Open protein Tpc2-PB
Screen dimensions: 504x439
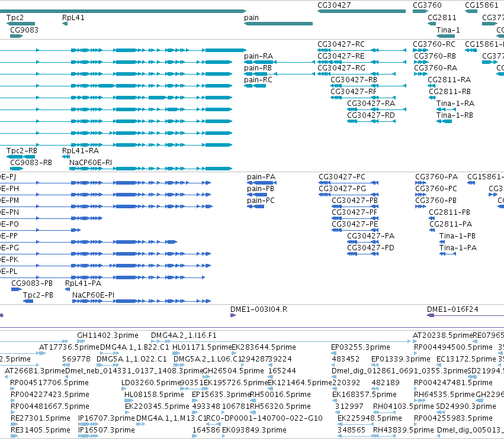point(38,295)
